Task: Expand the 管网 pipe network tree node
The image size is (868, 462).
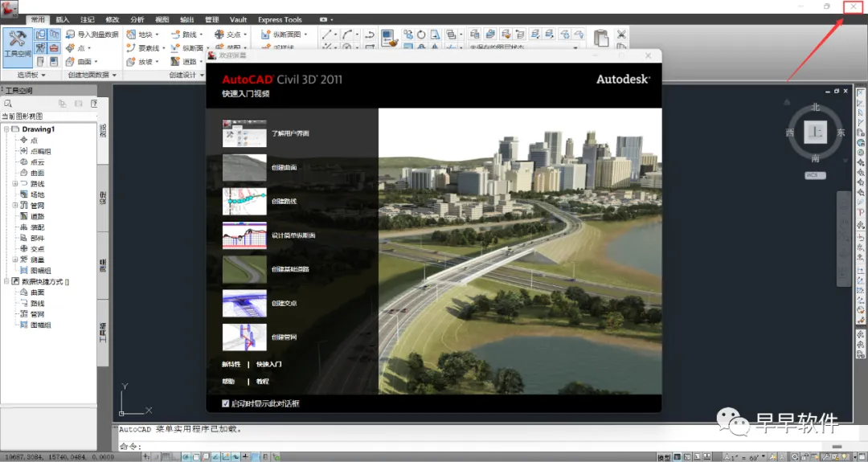Action: (14, 206)
